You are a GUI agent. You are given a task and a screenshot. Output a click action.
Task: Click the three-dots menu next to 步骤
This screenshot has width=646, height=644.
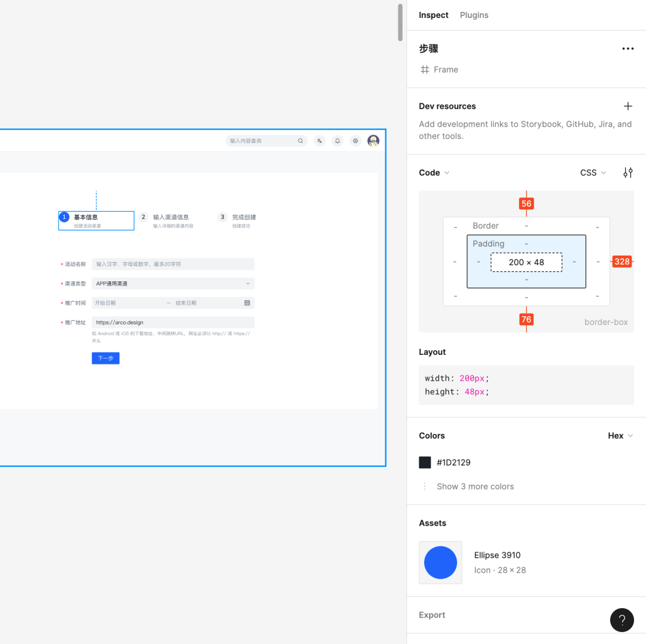627,49
